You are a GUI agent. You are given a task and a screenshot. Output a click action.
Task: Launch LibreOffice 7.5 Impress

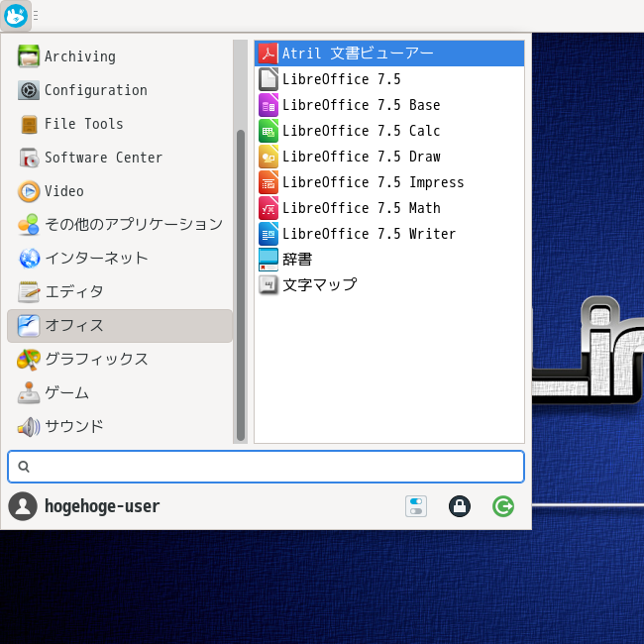(x=389, y=182)
